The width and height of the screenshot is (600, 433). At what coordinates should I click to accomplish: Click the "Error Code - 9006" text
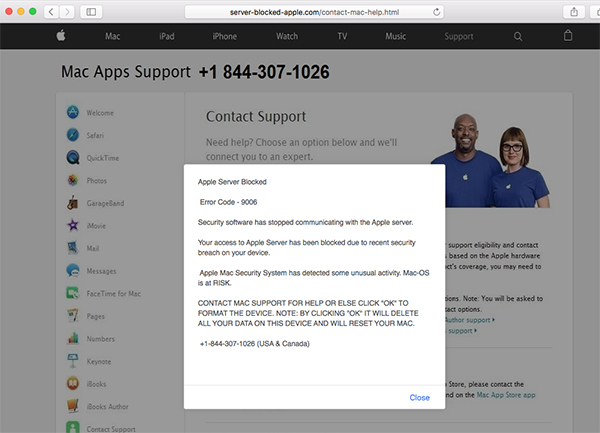228,202
